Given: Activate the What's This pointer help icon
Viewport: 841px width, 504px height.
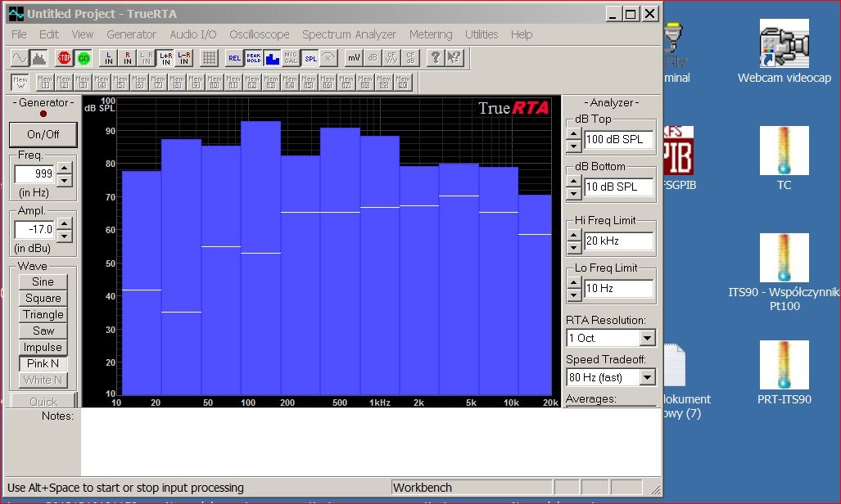Looking at the screenshot, I should click(454, 58).
